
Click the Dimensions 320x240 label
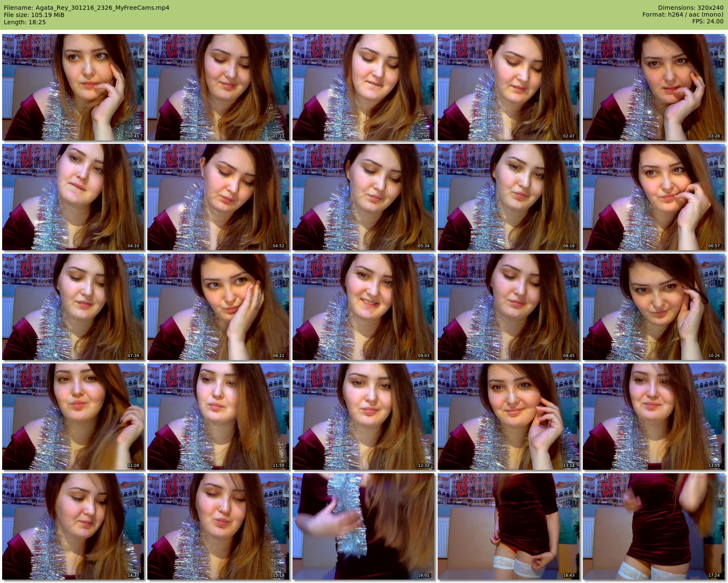691,8
